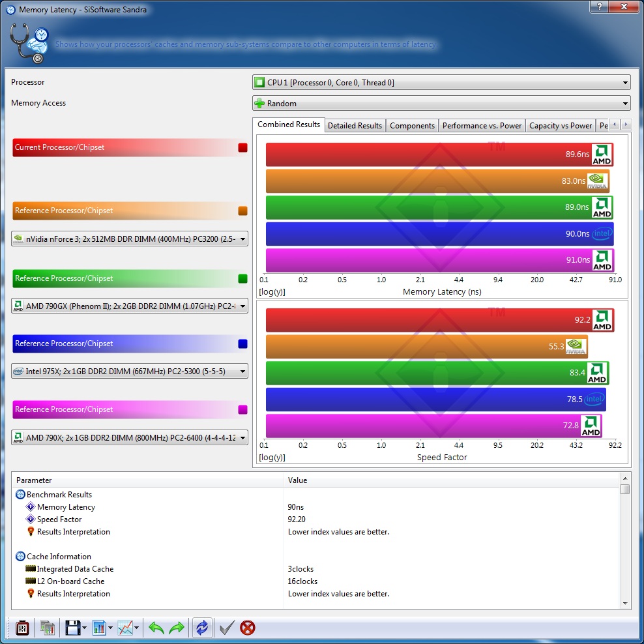Open the AMD 790GX Phenom II reference dropdown
The width and height of the screenshot is (644, 644).
[129, 306]
